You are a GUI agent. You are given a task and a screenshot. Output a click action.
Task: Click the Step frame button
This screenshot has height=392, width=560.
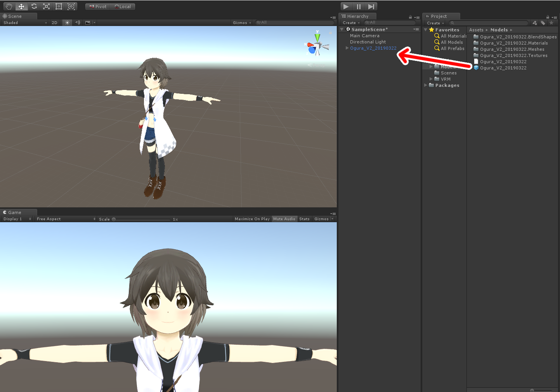371,7
